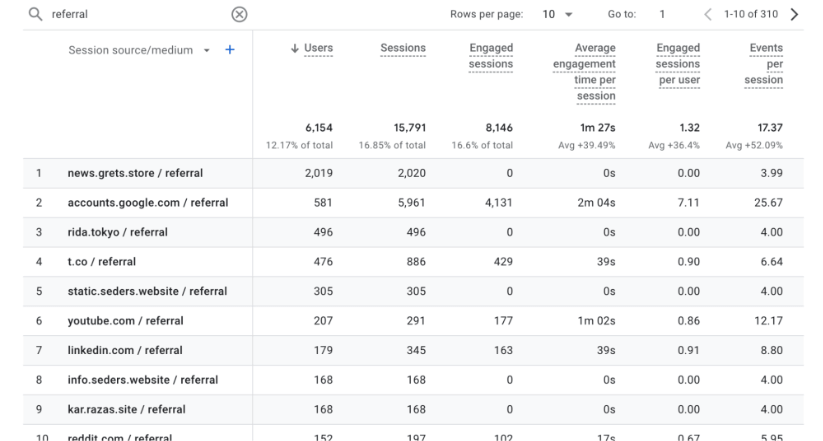The image size is (823, 441).
Task: Expand Session source/medium dimension dropdown
Action: tap(207, 50)
